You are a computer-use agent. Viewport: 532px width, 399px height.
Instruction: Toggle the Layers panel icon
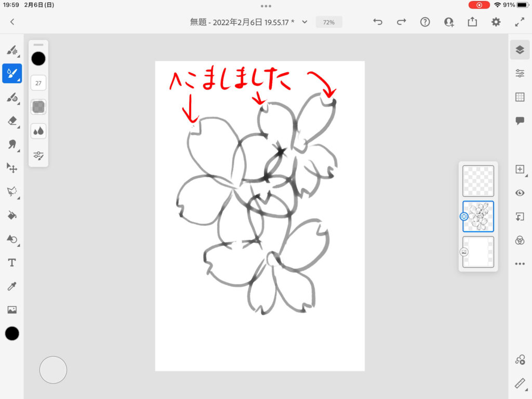520,49
